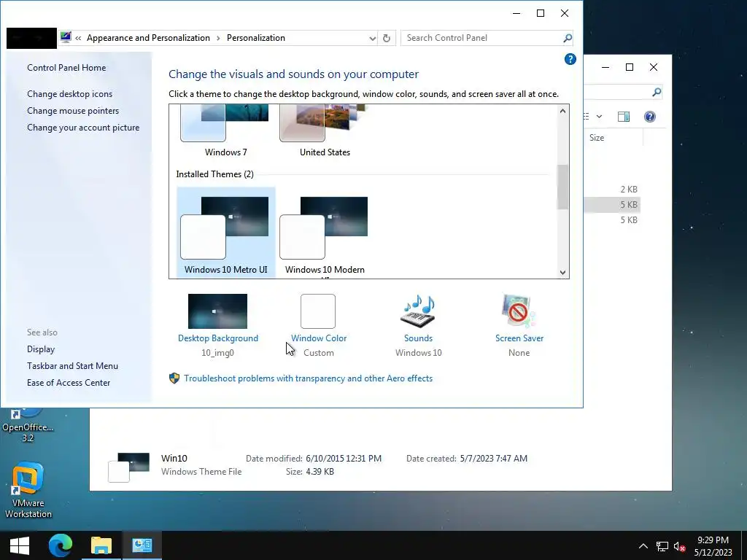This screenshot has height=560, width=747.
Task: Open Sounds settings music notes icon
Action: [418, 311]
